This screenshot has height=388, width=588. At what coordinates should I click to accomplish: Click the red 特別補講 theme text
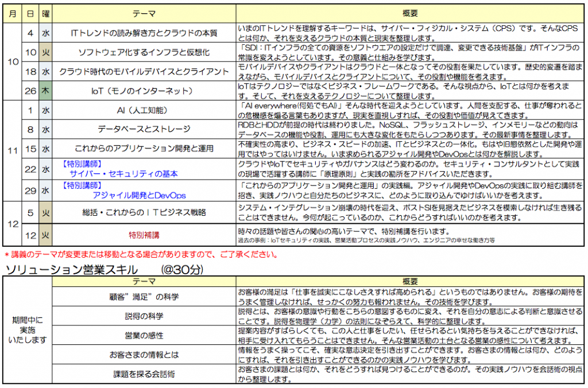click(x=144, y=235)
